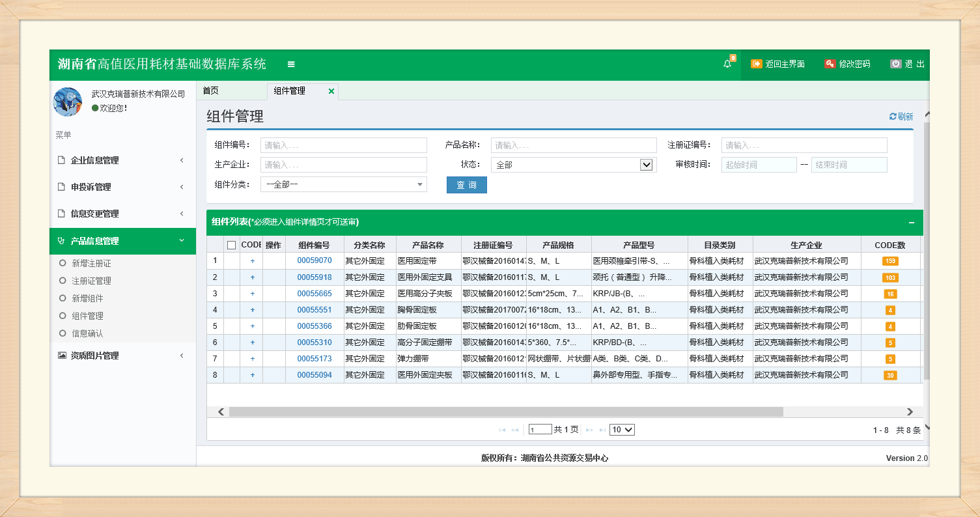Open the 组件分类 dropdown
980x517 pixels.
tap(343, 184)
